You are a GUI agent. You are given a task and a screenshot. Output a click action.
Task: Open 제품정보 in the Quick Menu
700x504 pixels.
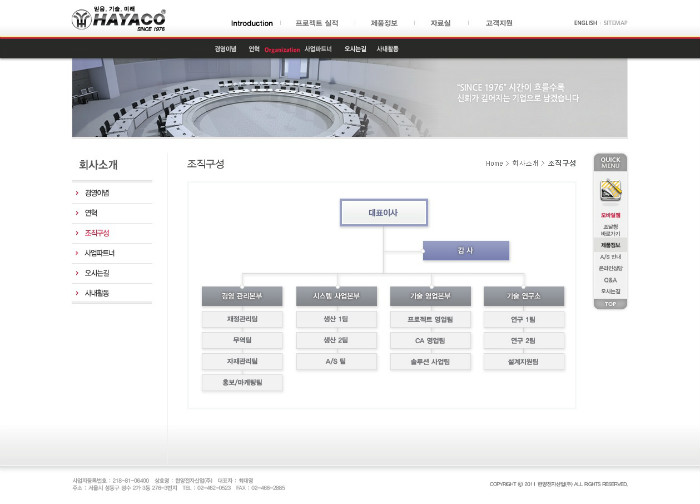pyautogui.click(x=610, y=245)
